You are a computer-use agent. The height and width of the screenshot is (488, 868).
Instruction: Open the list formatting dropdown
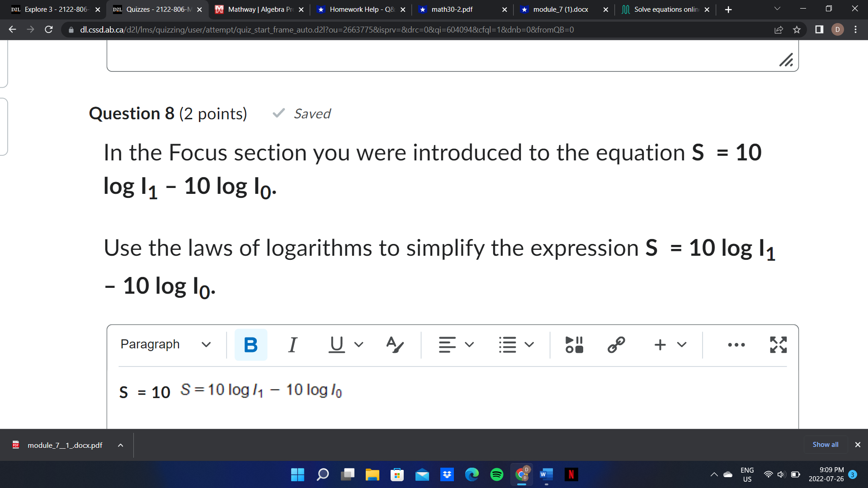coord(529,345)
